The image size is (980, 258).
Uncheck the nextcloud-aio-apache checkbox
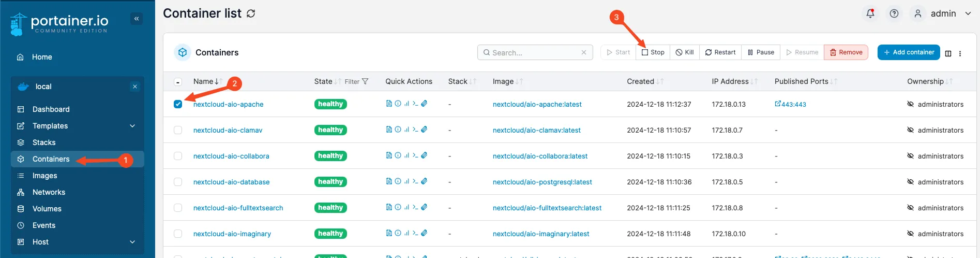[x=178, y=104]
